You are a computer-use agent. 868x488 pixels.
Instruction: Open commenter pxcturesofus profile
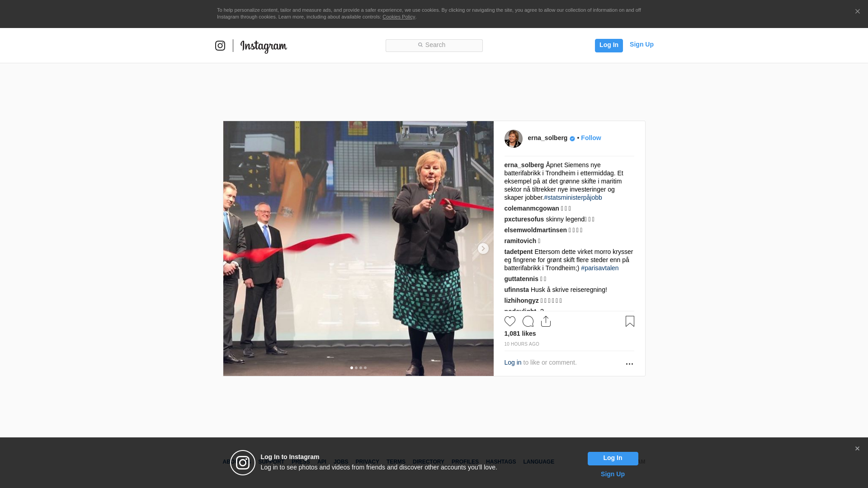524,219
